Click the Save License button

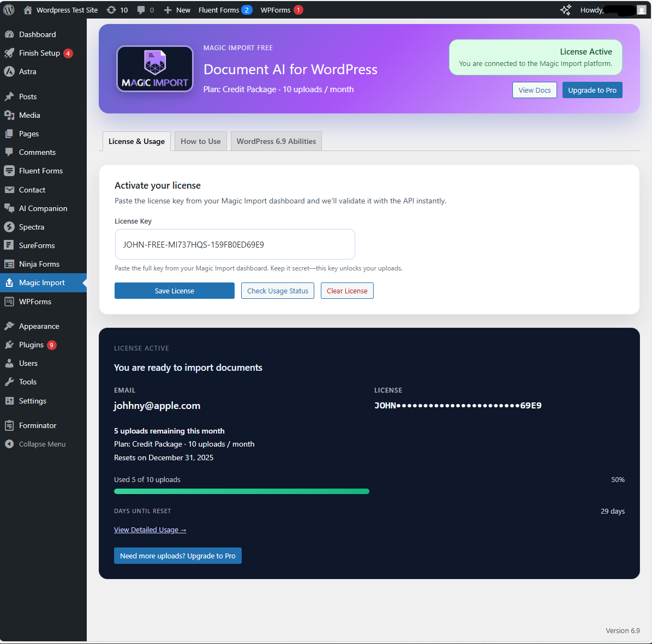[x=174, y=291]
